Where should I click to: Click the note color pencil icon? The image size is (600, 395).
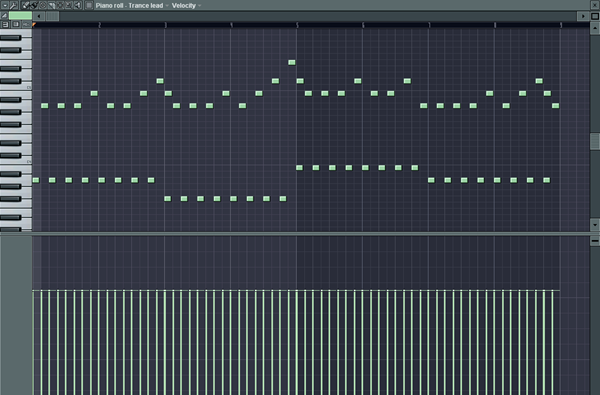4,16
